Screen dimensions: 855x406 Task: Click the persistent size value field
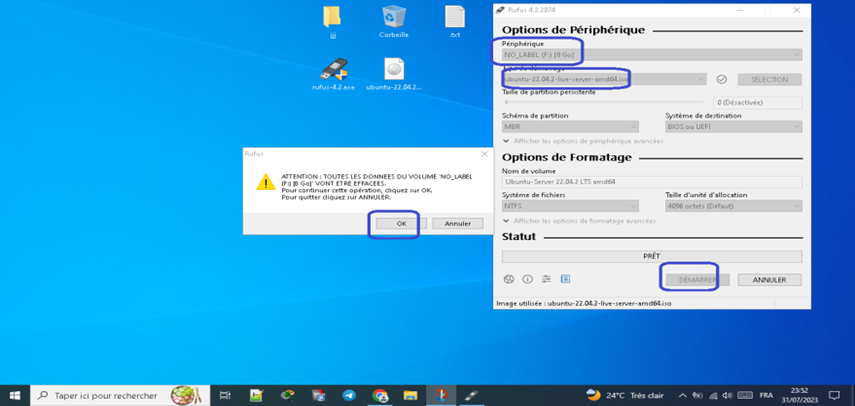757,102
